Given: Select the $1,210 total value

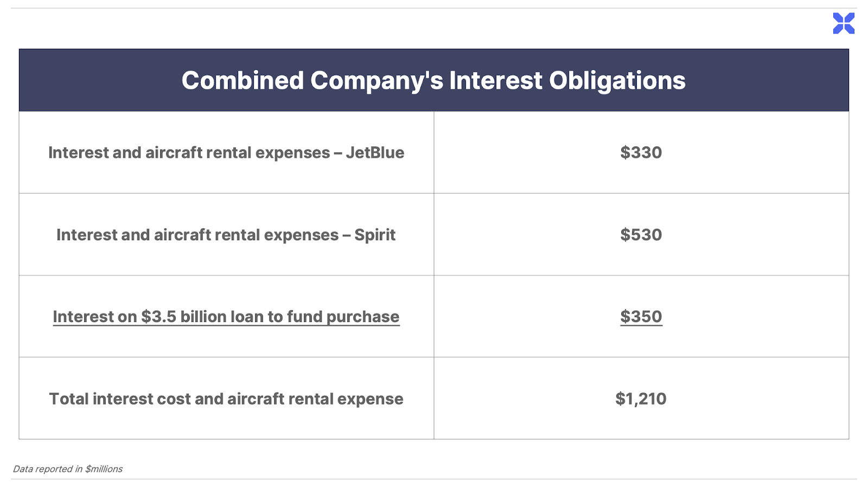Looking at the screenshot, I should click(641, 399).
